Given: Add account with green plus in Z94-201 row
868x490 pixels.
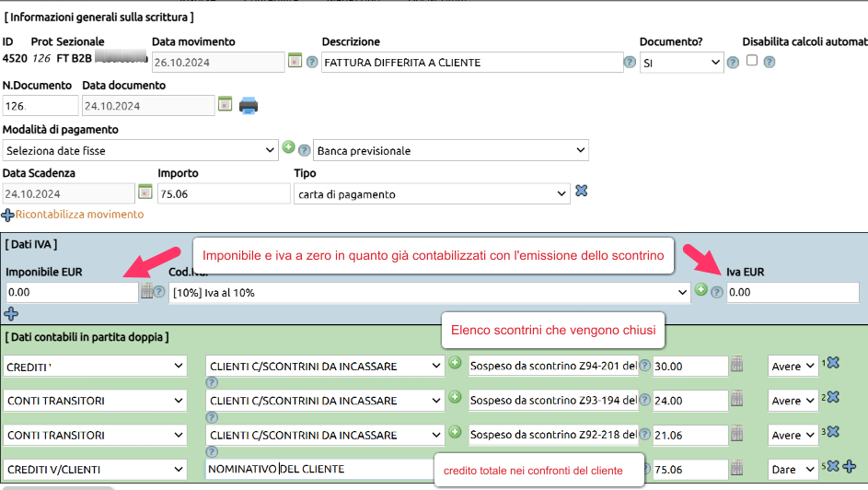Looking at the screenshot, I should (455, 363).
